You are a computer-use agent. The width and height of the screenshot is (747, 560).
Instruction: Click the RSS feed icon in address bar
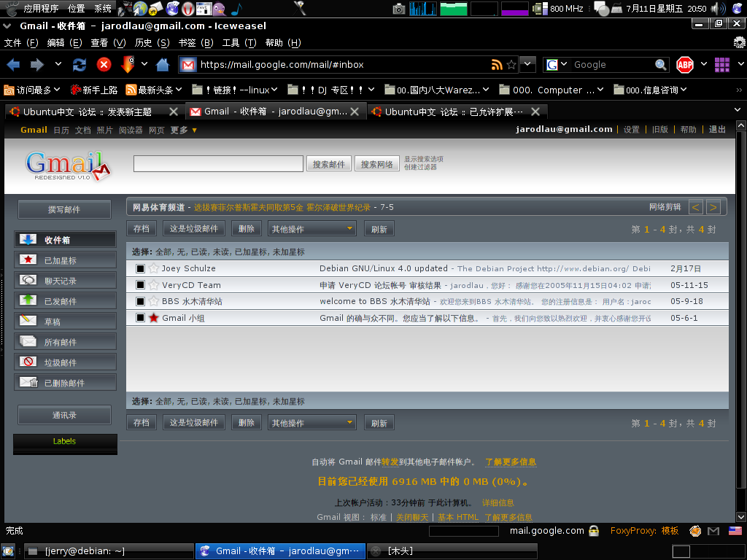tap(496, 64)
